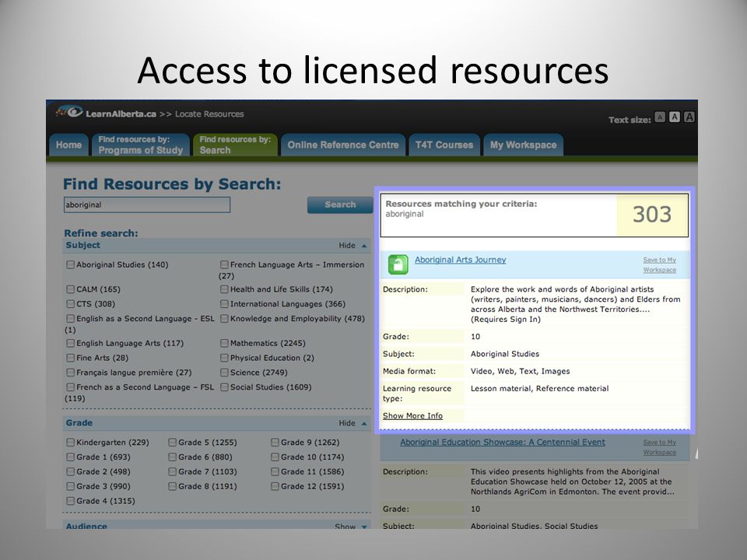This screenshot has height=560, width=747.
Task: Click Show More Info link
Action: (x=412, y=415)
